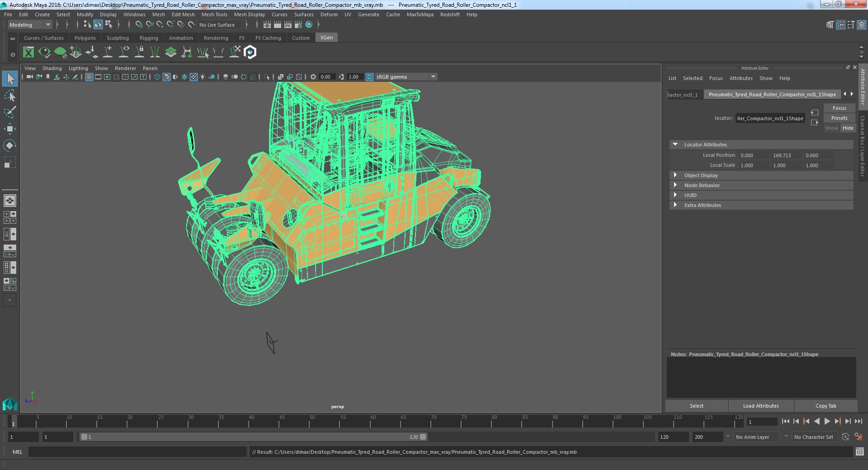868x470 pixels.
Task: Switch to four-view pane layout
Action: pos(10,217)
